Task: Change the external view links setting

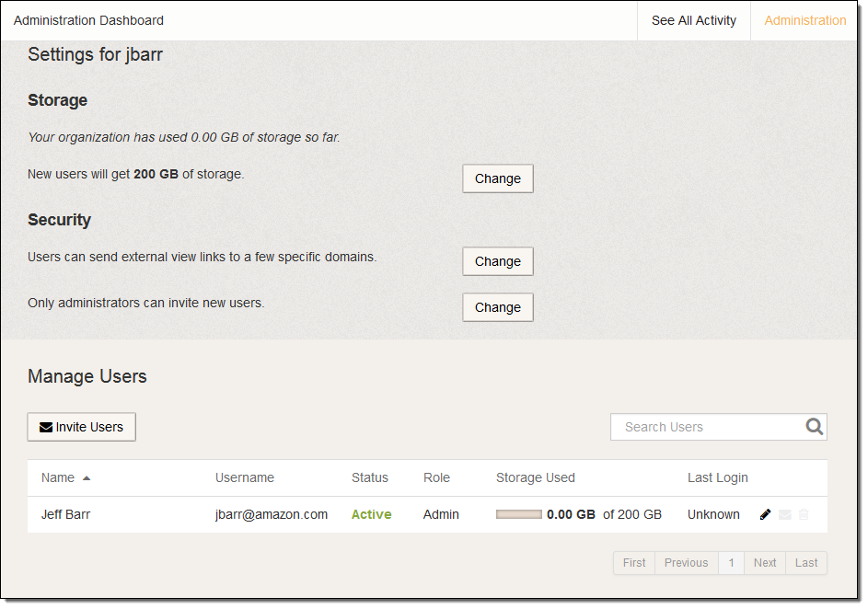Action: pyautogui.click(x=498, y=261)
